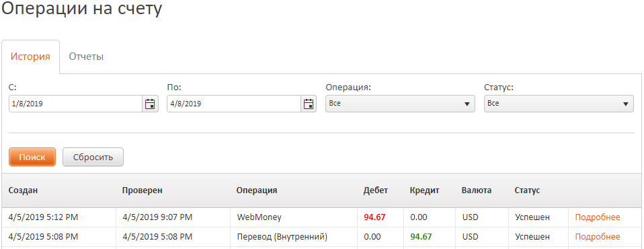Open Подробнее link for WebMoney row

597,217
